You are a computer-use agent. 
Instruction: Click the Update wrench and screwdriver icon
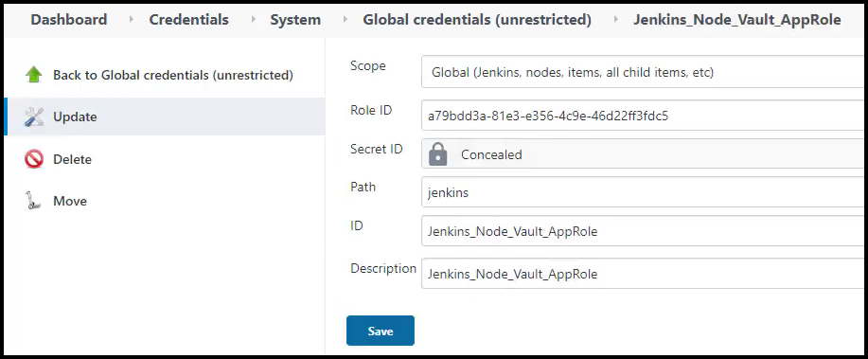tap(34, 117)
